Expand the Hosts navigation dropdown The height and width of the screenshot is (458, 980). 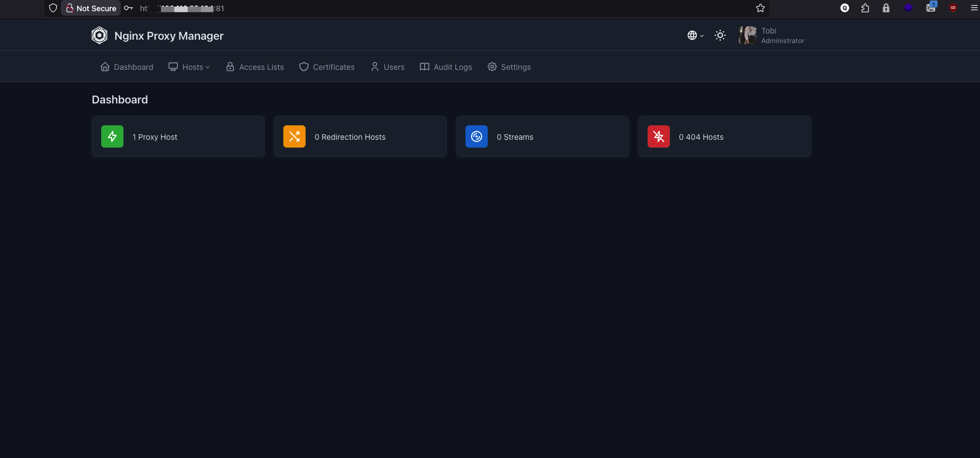189,67
